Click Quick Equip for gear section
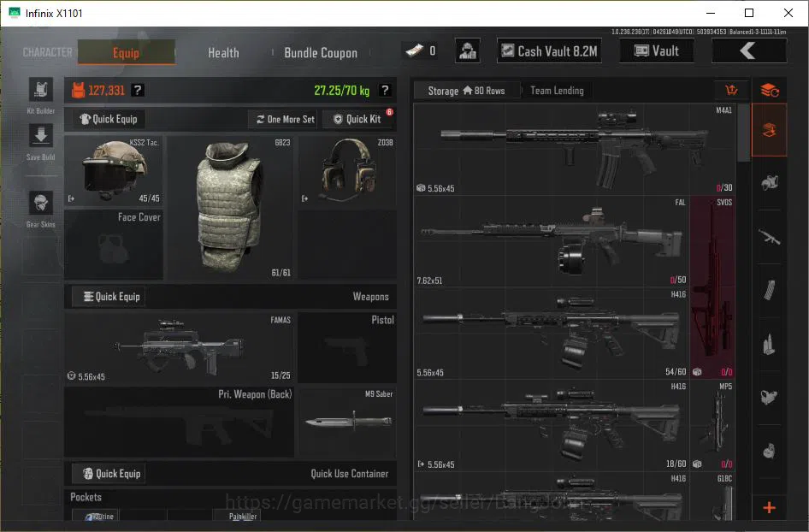Screen dimensions: 809x532 click(x=109, y=119)
